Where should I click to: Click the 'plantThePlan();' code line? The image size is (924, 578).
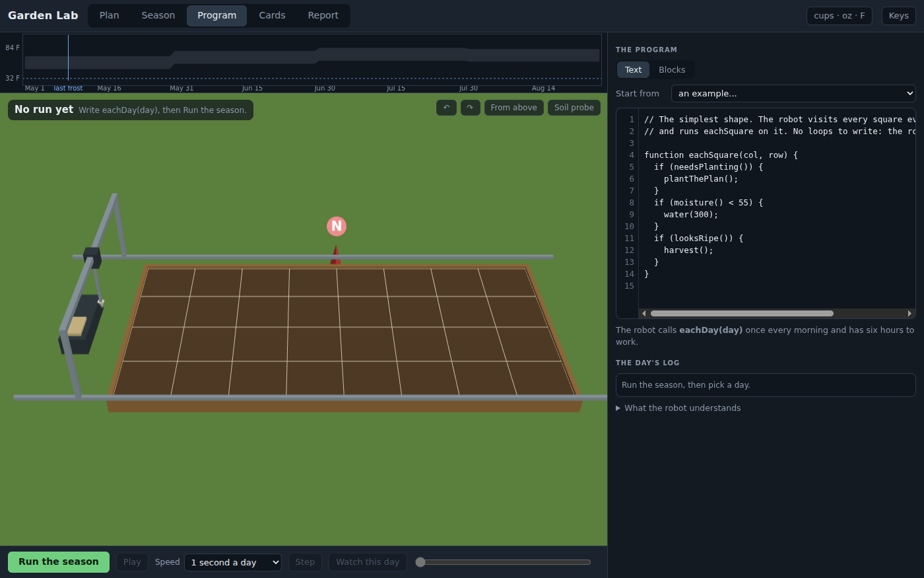pyautogui.click(x=701, y=179)
